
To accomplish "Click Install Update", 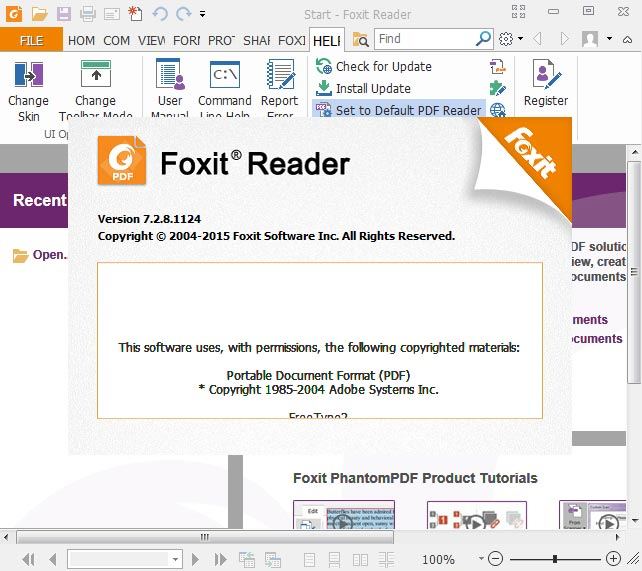I will click(363, 88).
